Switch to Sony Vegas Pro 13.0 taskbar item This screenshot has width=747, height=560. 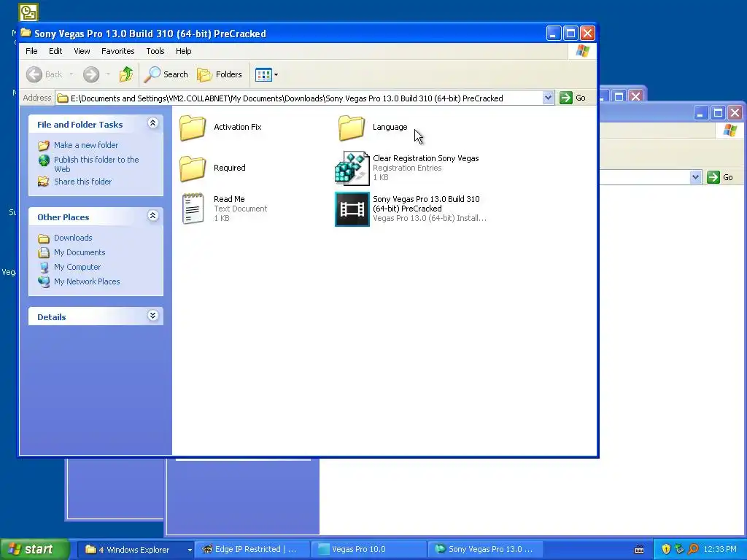(x=484, y=550)
